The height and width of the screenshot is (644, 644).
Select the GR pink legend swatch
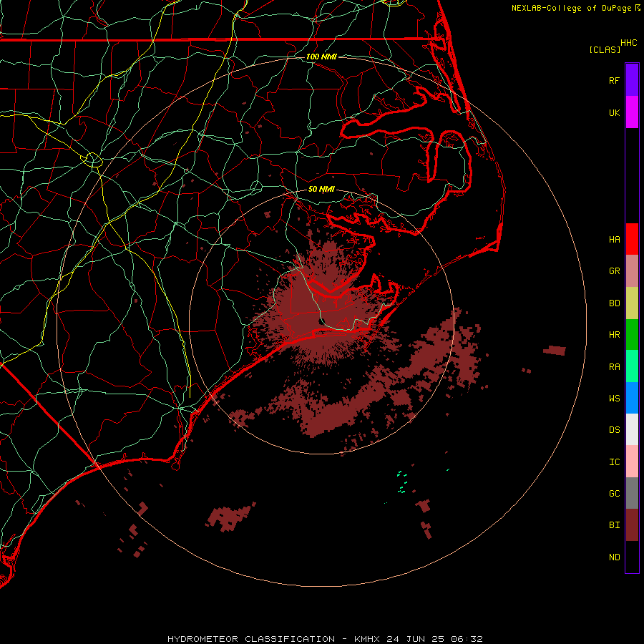(632, 271)
